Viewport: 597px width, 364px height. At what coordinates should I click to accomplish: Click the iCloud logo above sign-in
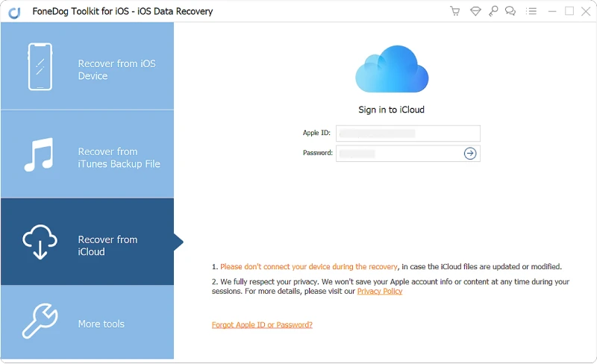coord(392,69)
